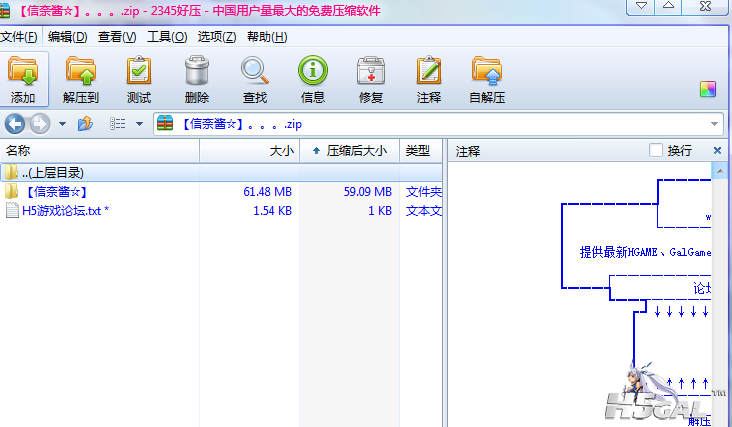This screenshot has width=732, height=427.
Task: Open the title bar dropdown menu arrow
Action: pos(641,6)
